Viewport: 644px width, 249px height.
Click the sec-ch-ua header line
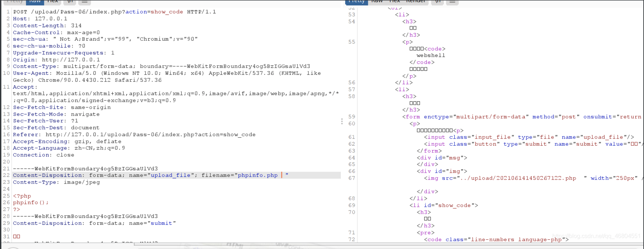[105, 39]
